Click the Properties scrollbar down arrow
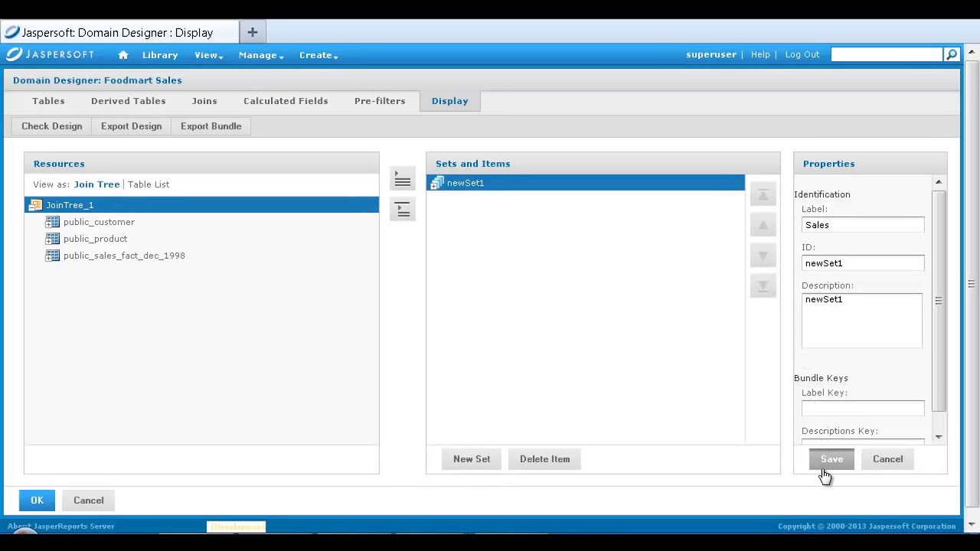 coord(939,437)
